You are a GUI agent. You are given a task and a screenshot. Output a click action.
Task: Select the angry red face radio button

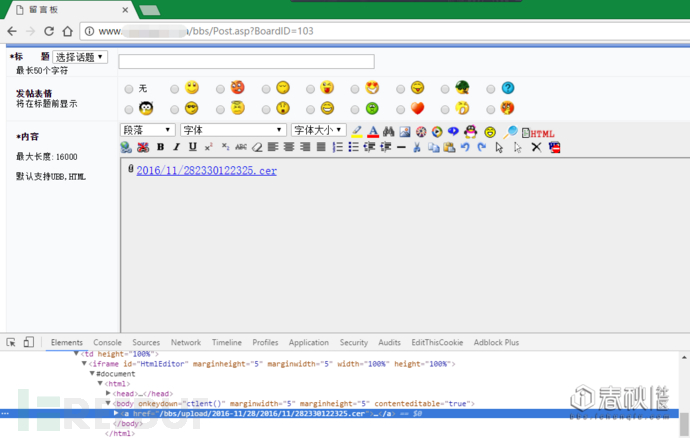(220, 89)
